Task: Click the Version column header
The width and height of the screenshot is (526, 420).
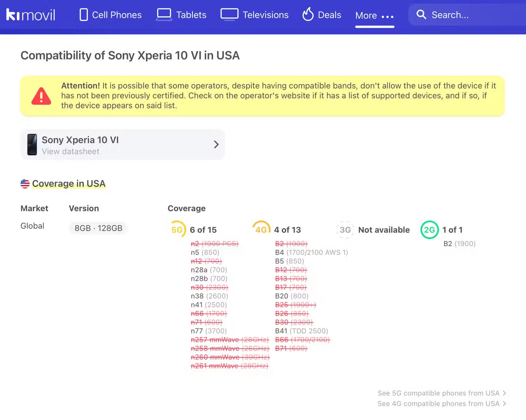Action: 84,208
